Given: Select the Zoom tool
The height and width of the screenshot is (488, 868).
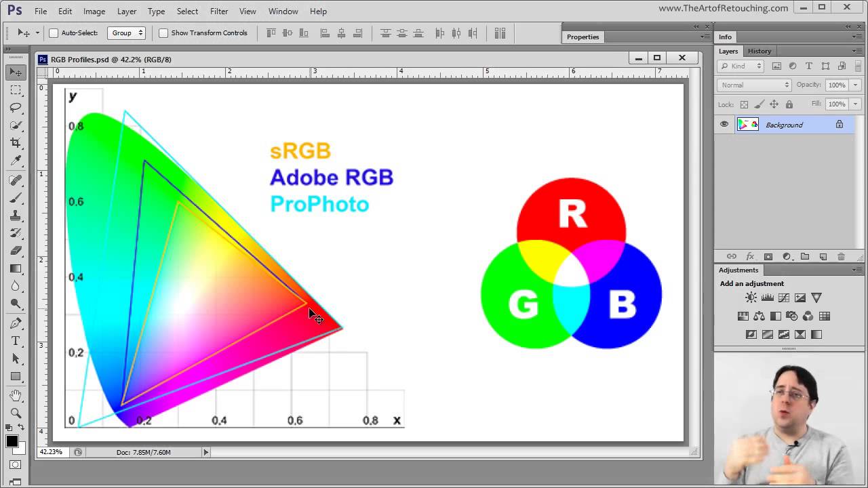Looking at the screenshot, I should coord(16,413).
